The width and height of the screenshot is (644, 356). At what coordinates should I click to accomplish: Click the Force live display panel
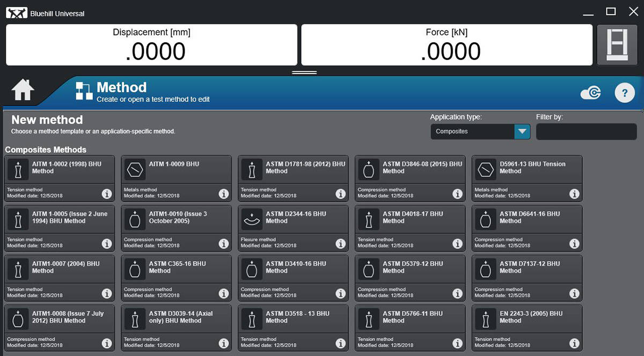[x=447, y=45]
